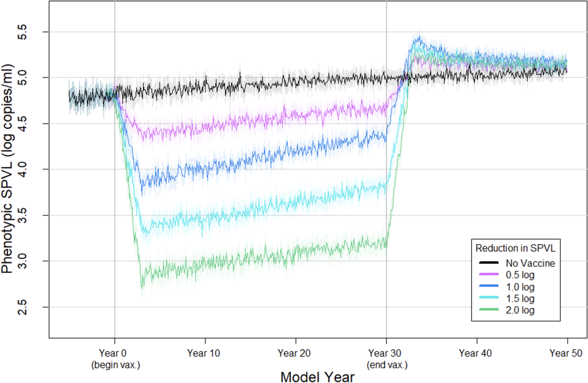
Task: Click the 'Year 20' axis label
Action: (294, 353)
